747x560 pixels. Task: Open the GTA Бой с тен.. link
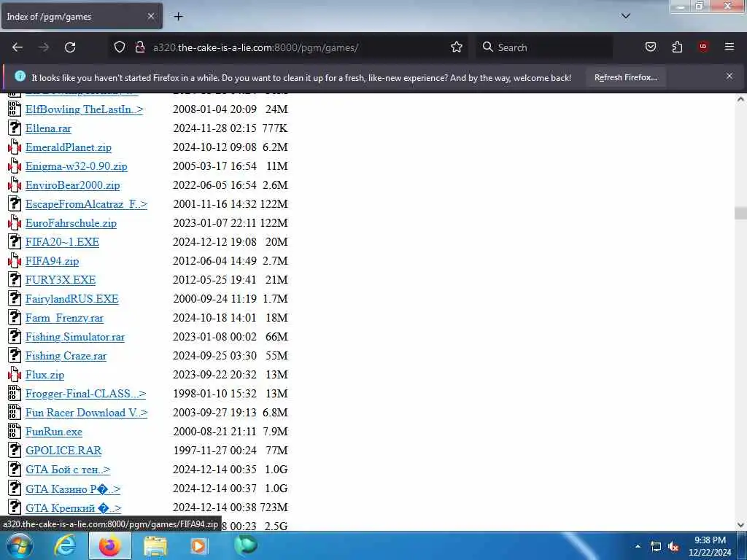(68, 470)
